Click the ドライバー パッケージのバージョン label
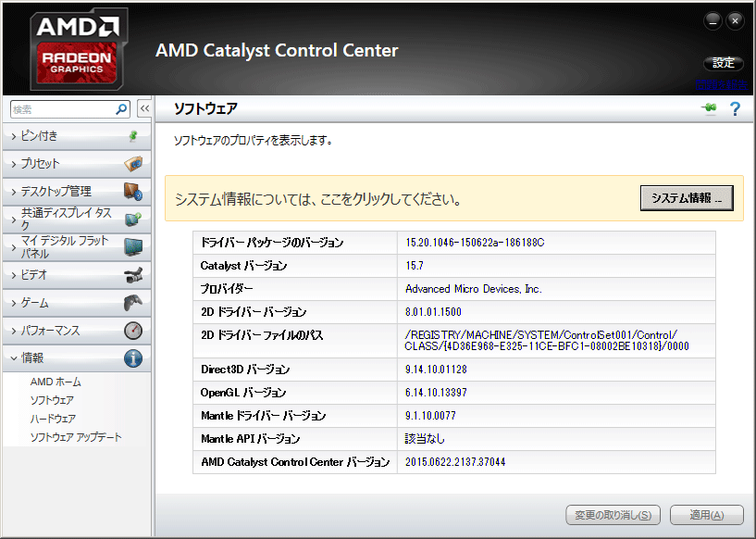 272,243
